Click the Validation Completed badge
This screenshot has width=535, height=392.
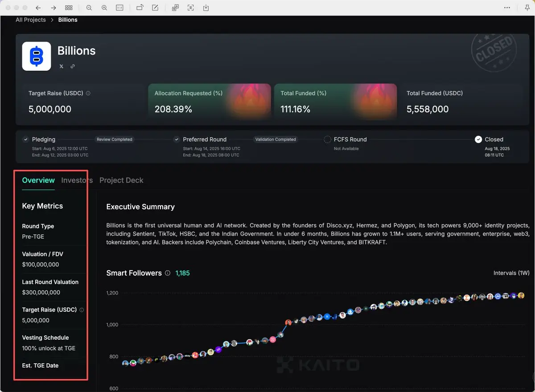[276, 140]
